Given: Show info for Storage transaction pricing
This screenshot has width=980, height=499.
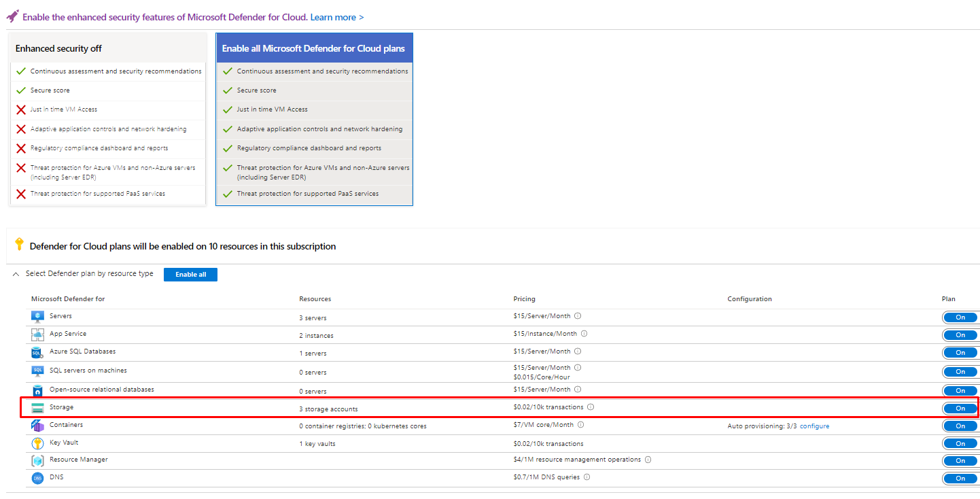Looking at the screenshot, I should click(x=591, y=407).
